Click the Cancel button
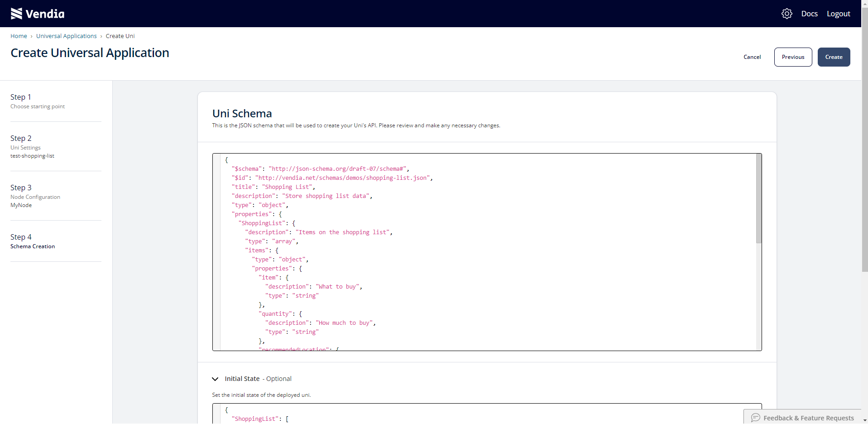868x424 pixels. (x=752, y=57)
